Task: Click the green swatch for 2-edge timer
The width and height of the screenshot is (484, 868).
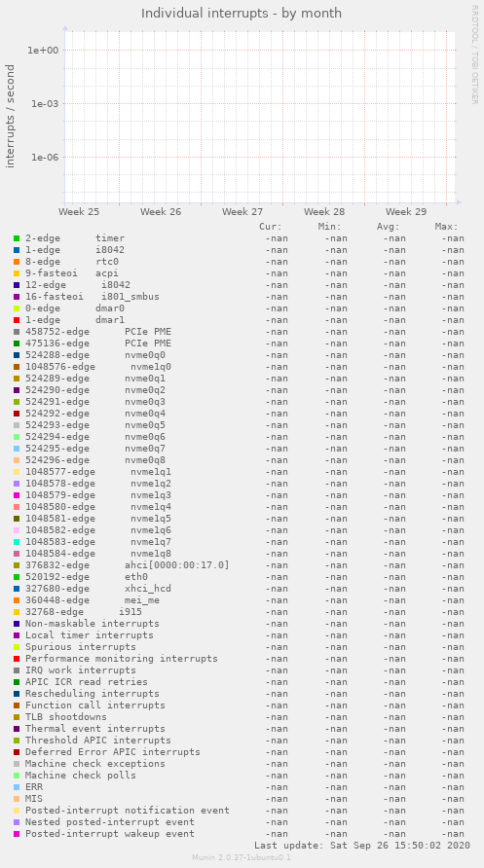Action: pyautogui.click(x=17, y=238)
